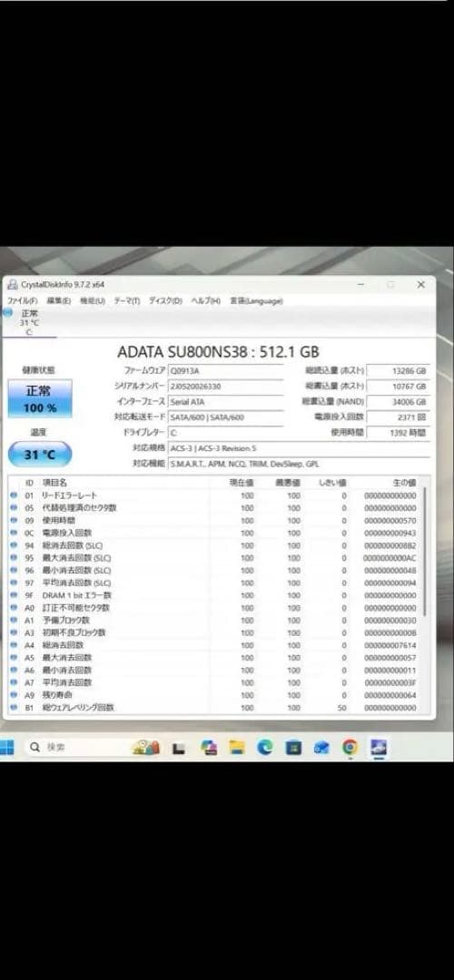The height and width of the screenshot is (980, 454).
Task: Click the CrystalDiskInfo title bar app icon
Action: coord(13,284)
